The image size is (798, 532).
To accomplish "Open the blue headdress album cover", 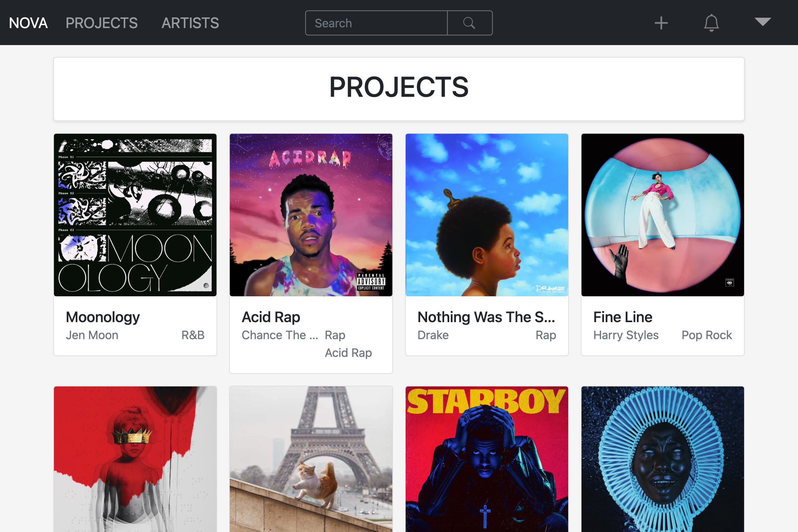I will (x=663, y=459).
